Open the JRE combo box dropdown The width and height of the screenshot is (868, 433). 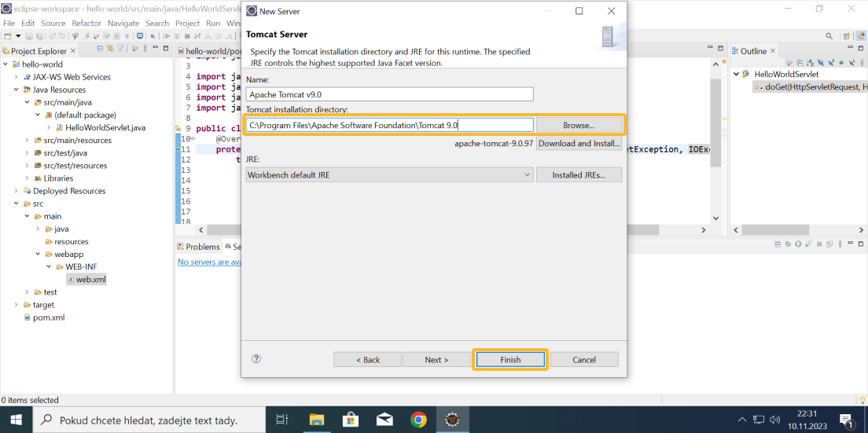527,174
